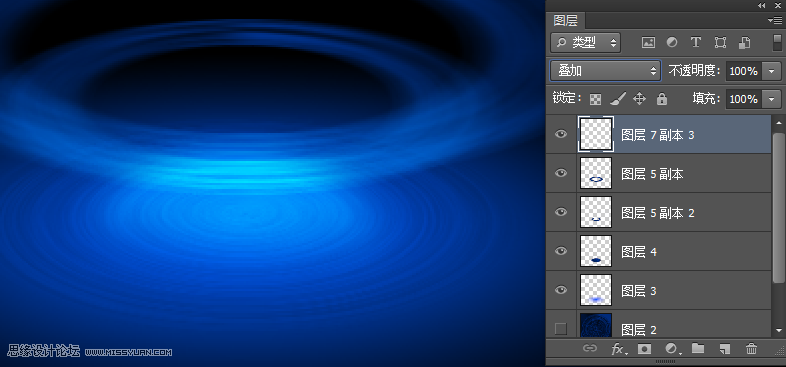This screenshot has height=367, width=786.
Task: Create new fill or adjustment layer
Action: click(672, 348)
